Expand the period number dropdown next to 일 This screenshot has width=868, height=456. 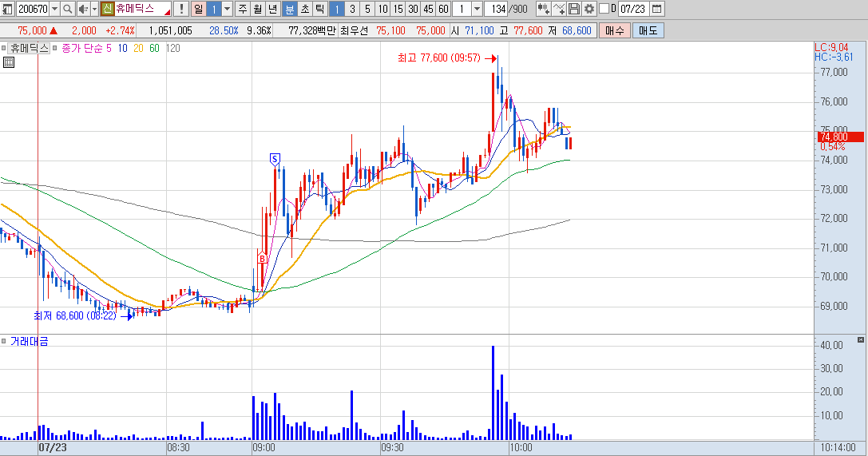coord(227,9)
